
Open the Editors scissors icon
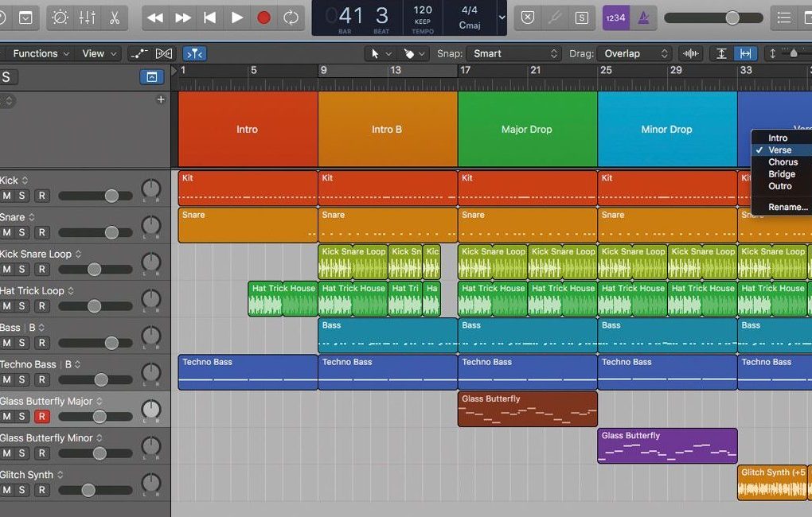(115, 17)
